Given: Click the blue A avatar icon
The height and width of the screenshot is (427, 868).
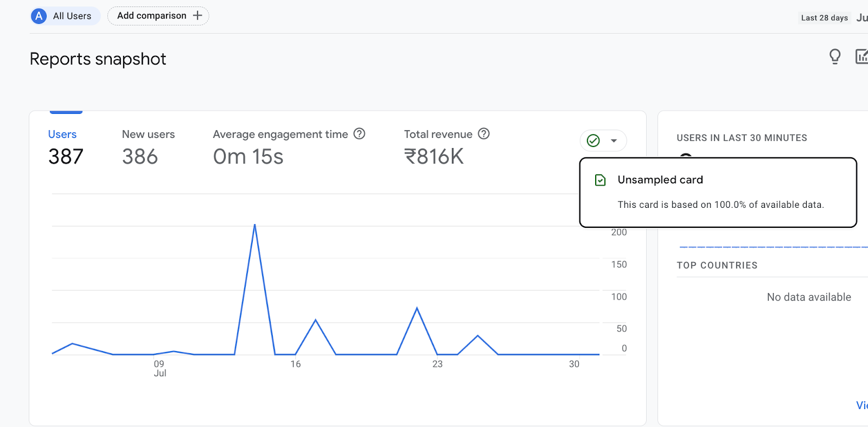Looking at the screenshot, I should (39, 16).
